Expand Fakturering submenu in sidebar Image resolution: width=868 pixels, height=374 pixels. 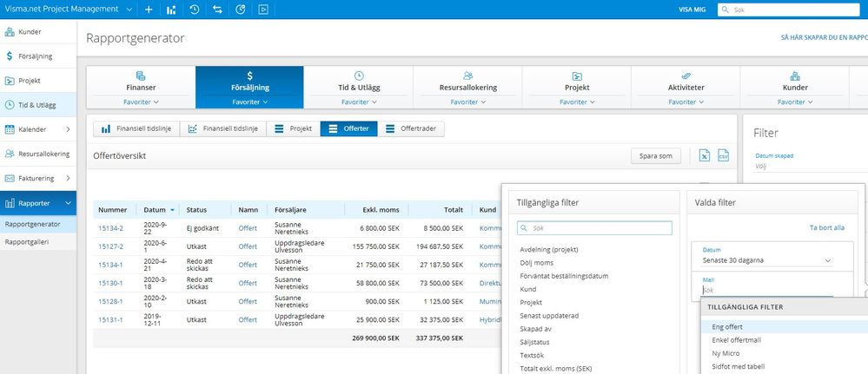(x=68, y=178)
